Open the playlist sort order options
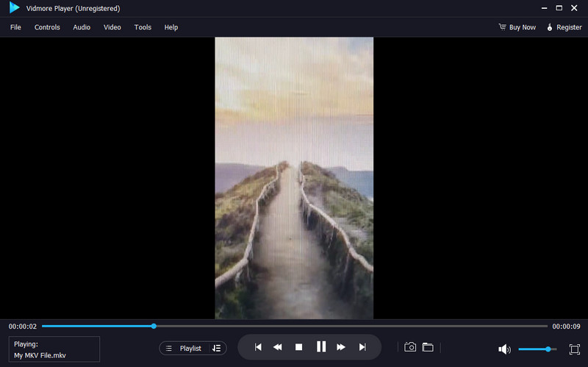Screen dimensions: 588x367 tap(216, 348)
